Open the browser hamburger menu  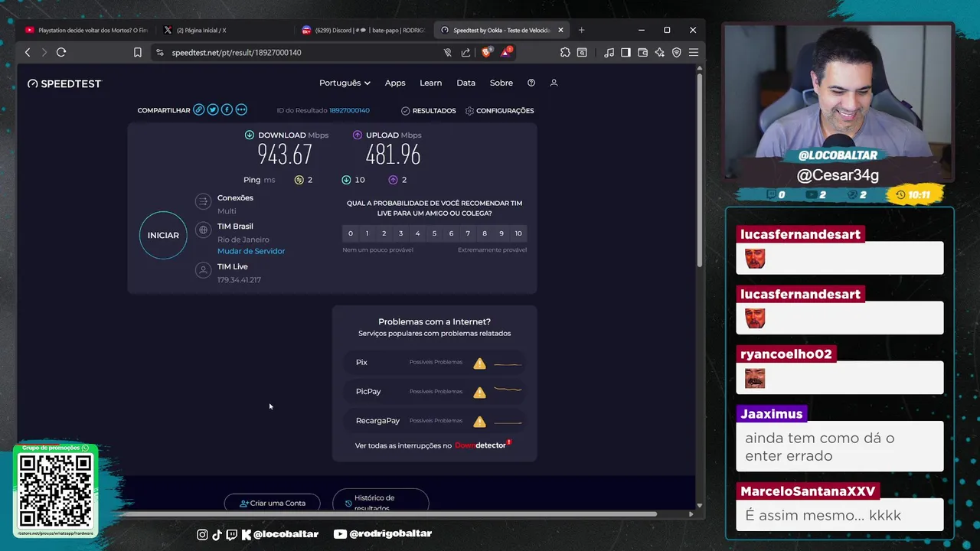[693, 52]
